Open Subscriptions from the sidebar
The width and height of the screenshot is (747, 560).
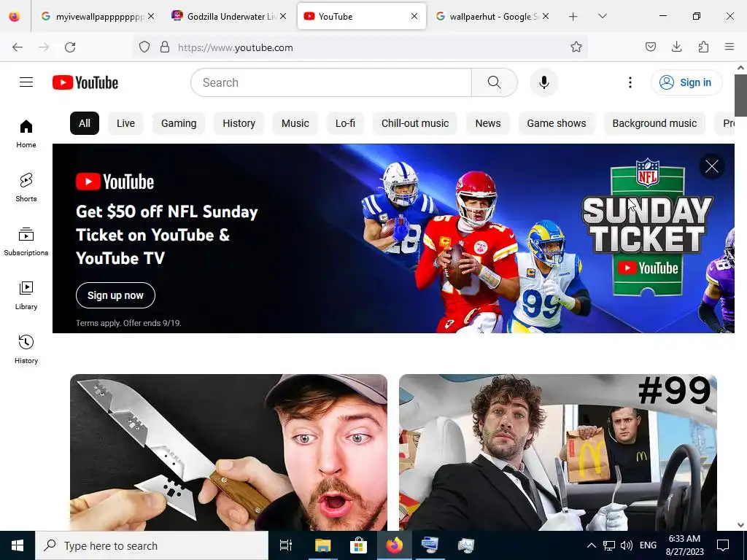pos(26,242)
